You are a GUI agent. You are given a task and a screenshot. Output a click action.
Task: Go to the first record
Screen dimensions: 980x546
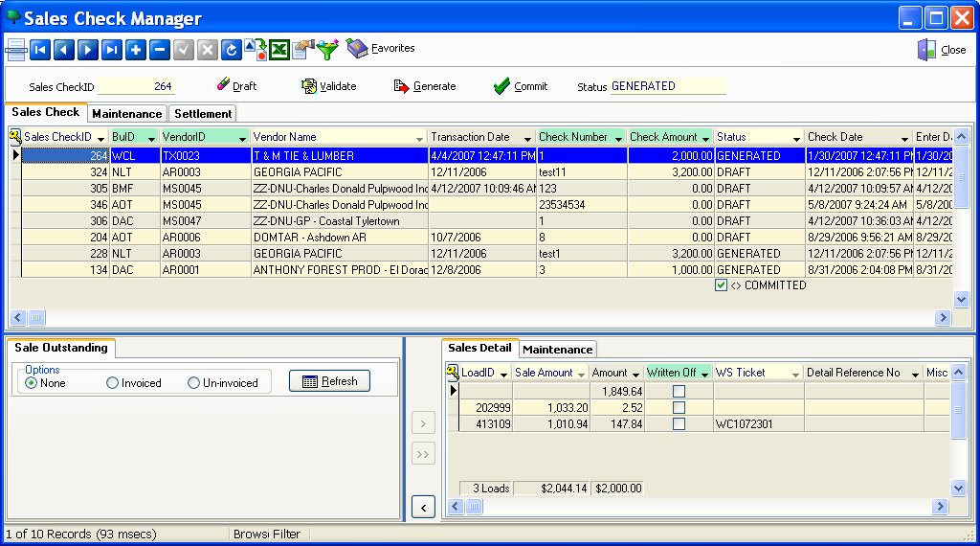(x=40, y=49)
